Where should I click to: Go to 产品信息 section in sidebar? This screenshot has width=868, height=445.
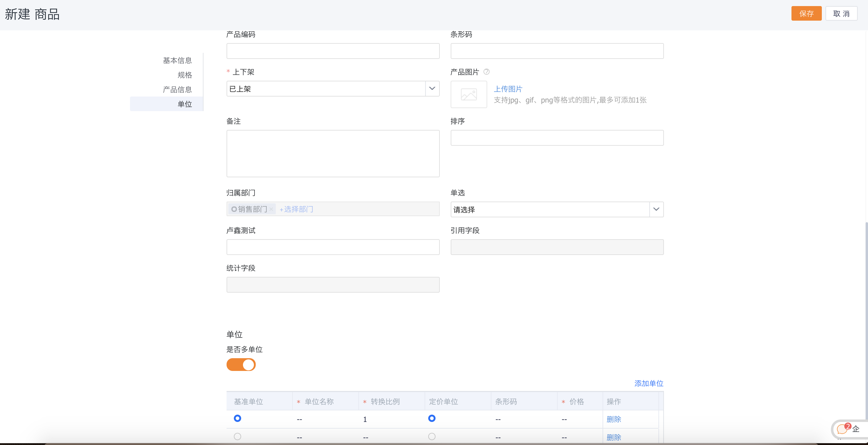[177, 89]
